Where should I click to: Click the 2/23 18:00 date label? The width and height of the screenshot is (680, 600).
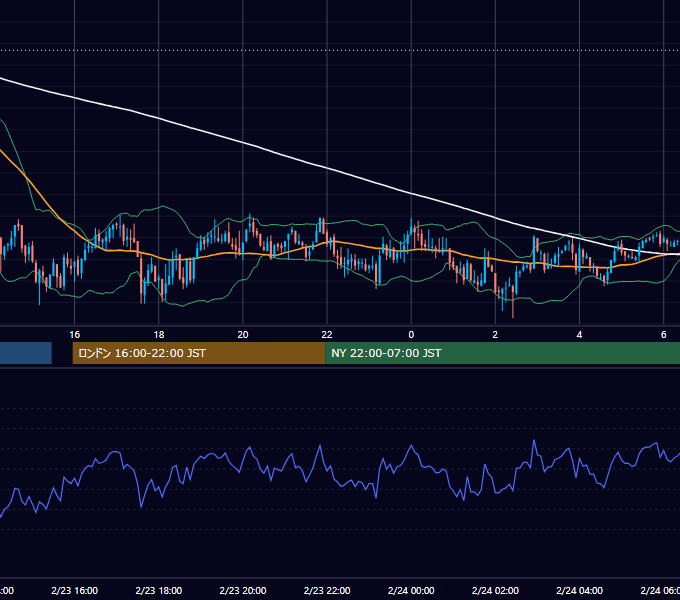click(x=159, y=590)
